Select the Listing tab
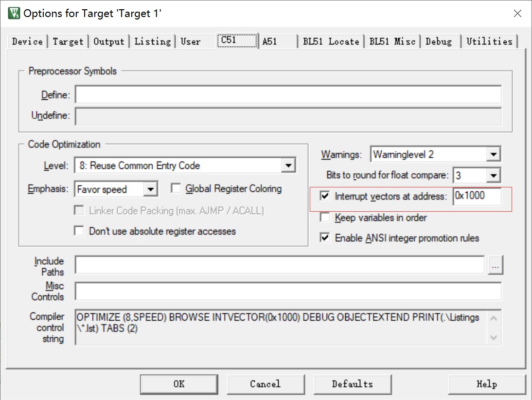532x400 pixels. click(153, 41)
